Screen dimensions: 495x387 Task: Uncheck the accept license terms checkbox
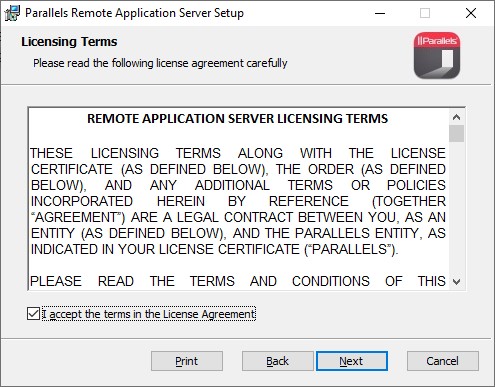(x=33, y=314)
